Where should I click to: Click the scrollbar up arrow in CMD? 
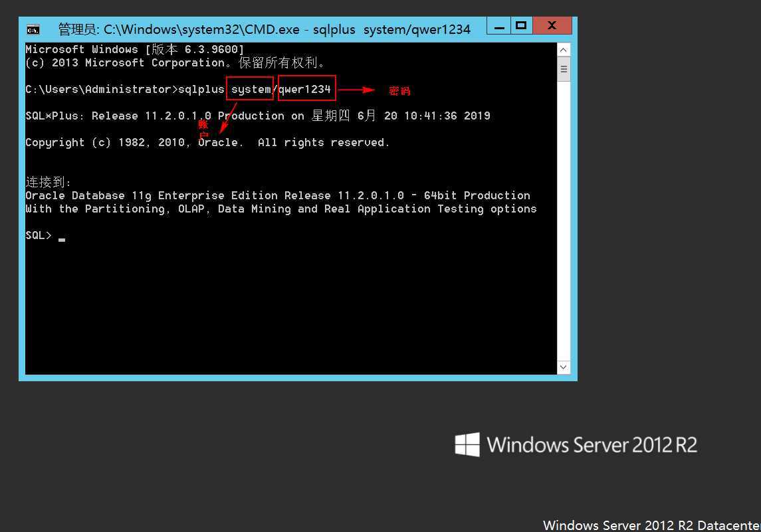click(x=563, y=50)
